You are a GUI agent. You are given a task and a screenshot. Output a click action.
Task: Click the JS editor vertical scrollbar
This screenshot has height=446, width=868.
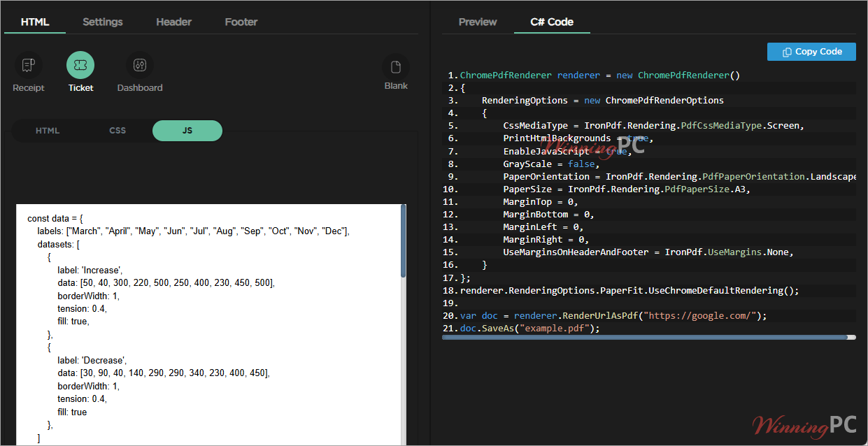403,242
